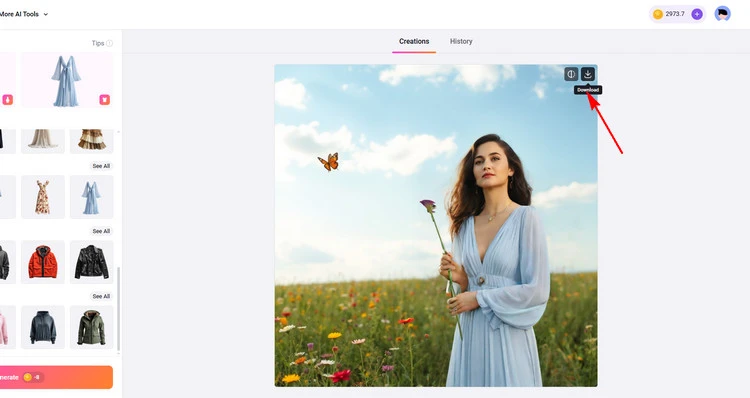
Task: Choose the olive green parka thumbnail
Action: [92, 327]
